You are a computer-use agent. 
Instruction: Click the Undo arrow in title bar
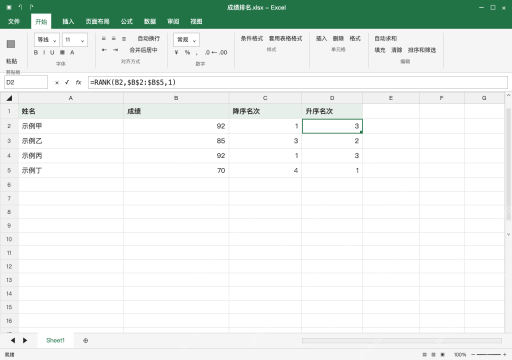point(20,7)
